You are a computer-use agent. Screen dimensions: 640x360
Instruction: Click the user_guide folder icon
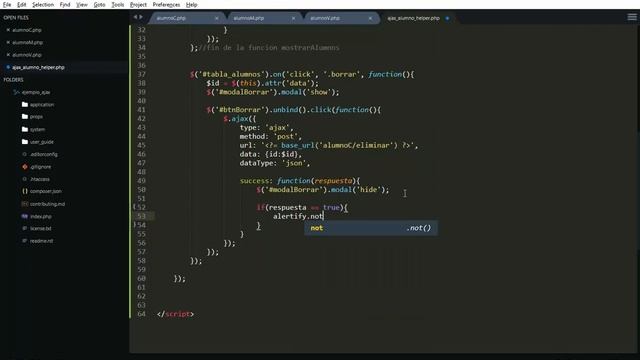tap(25, 142)
